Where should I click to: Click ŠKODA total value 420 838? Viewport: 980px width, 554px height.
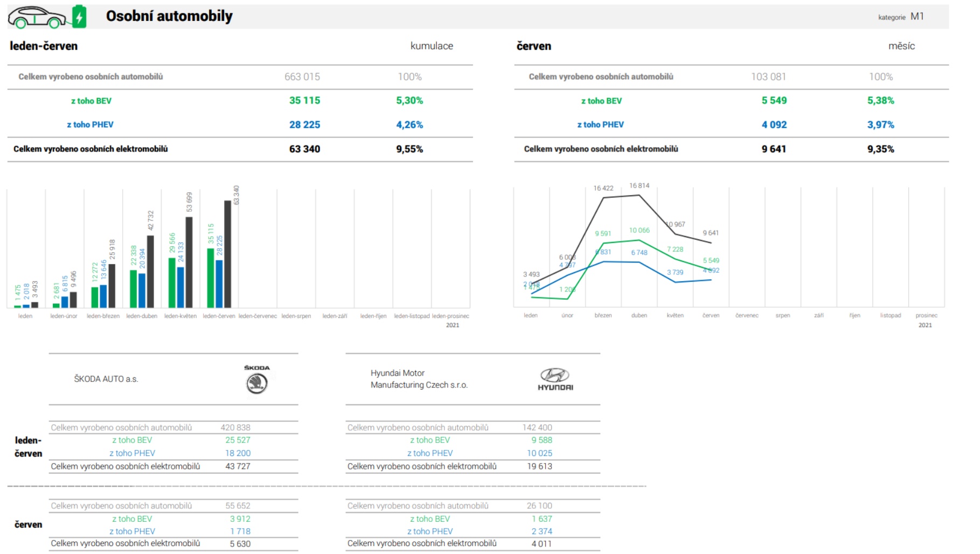click(x=235, y=427)
